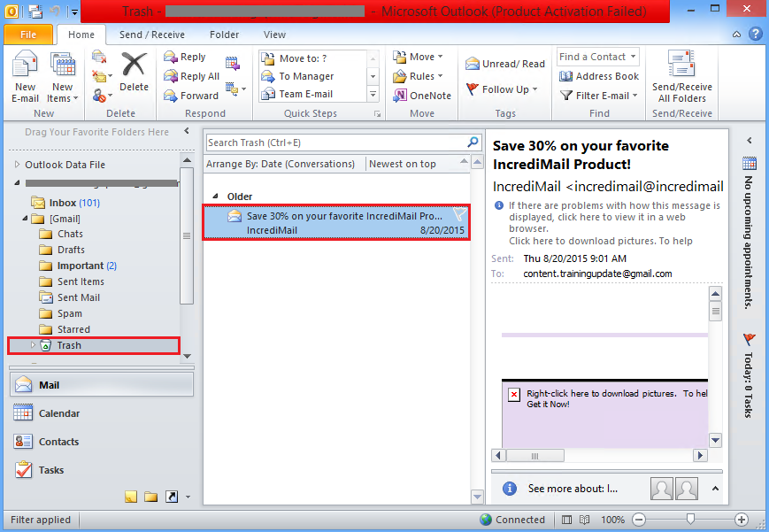This screenshot has width=769, height=532.
Task: Toggle Unread/Read status
Action: tap(505, 64)
